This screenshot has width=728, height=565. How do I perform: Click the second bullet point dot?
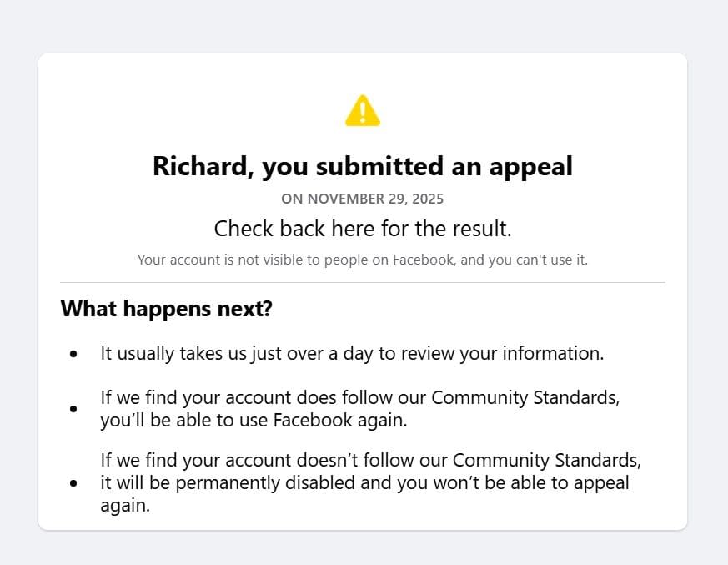[x=73, y=409]
